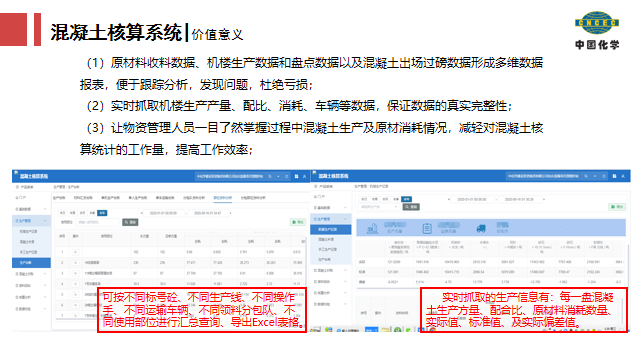Select 本周 quick range in left screenshot
Viewport: 640px width, 360px height.
point(72,213)
